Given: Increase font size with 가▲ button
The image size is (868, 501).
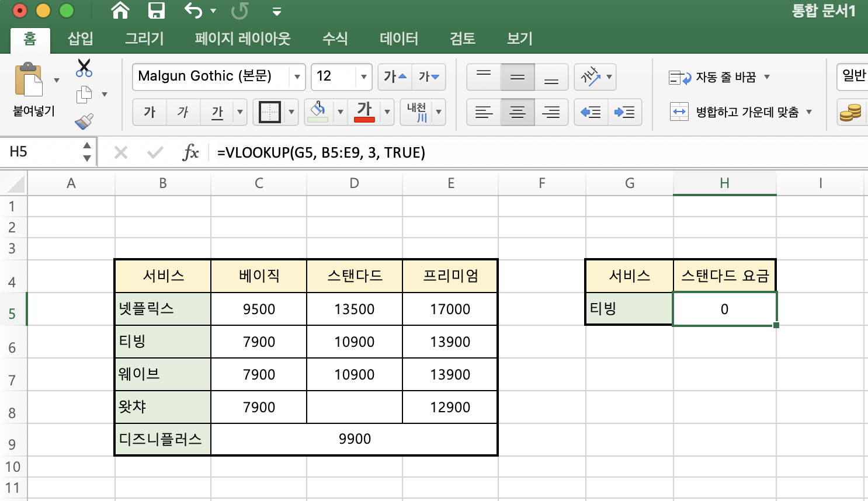Looking at the screenshot, I should (x=395, y=76).
